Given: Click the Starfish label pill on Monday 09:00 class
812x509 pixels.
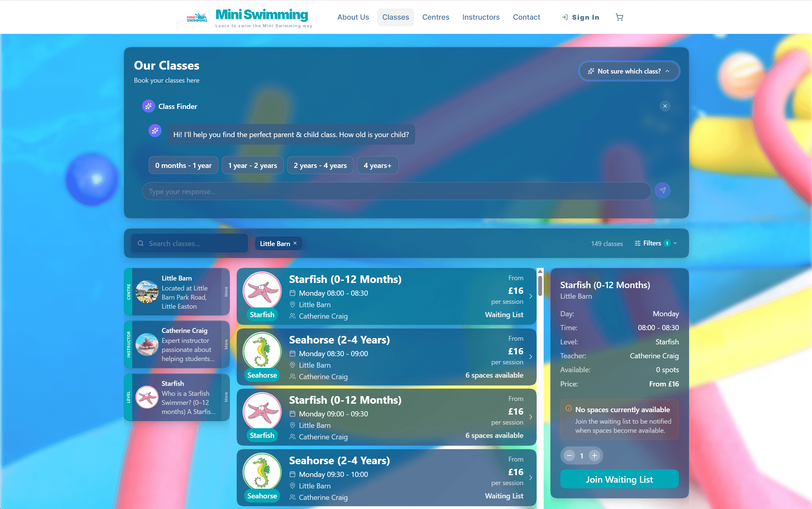Looking at the screenshot, I should (262, 435).
